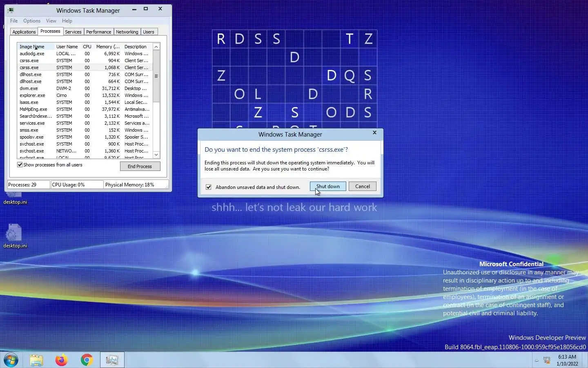This screenshot has height=368, width=588.
Task: Select the csrss.exe row using 904 K
Action: coord(85,61)
